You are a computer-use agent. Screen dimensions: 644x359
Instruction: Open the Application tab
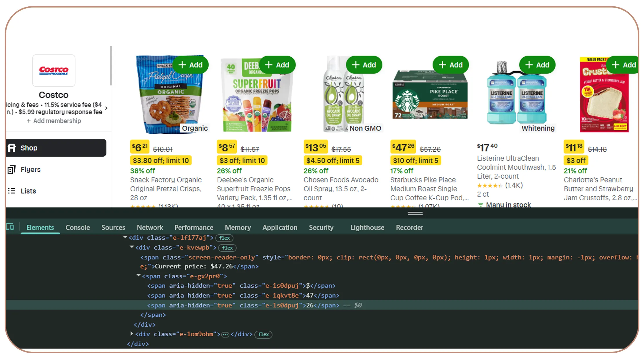point(280,228)
